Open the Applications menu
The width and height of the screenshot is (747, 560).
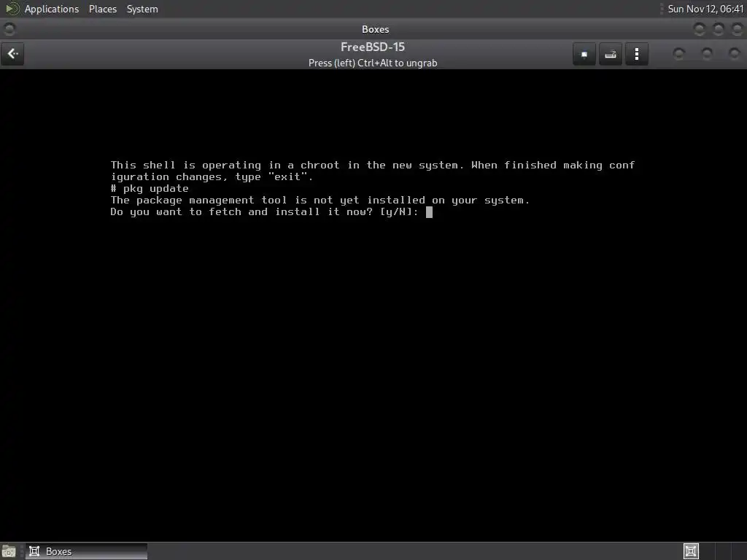pos(52,9)
